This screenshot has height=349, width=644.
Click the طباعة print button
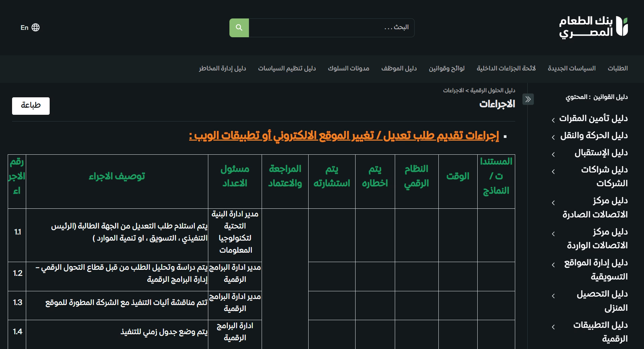tap(31, 106)
